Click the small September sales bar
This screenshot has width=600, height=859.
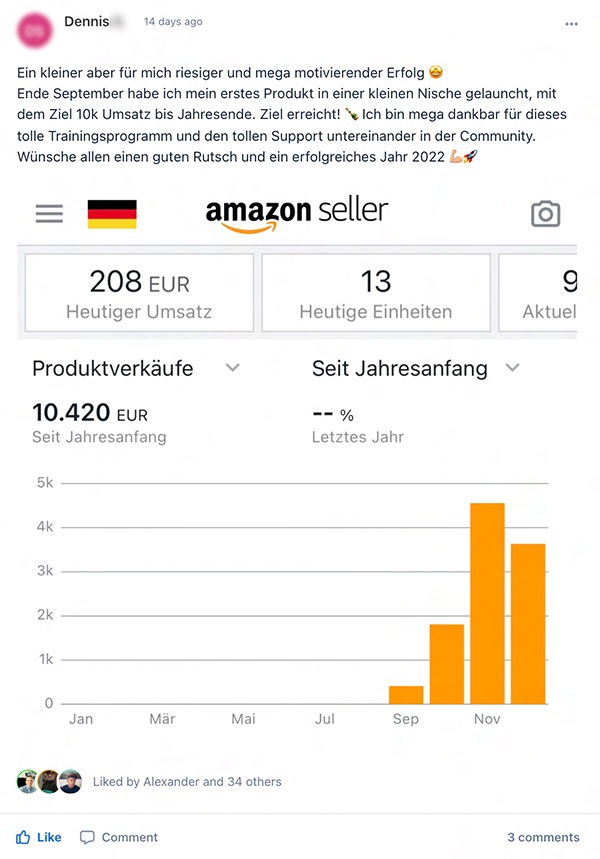point(406,695)
